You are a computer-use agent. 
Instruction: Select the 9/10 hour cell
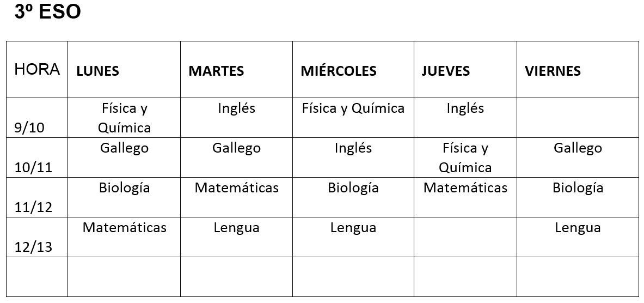(x=37, y=118)
